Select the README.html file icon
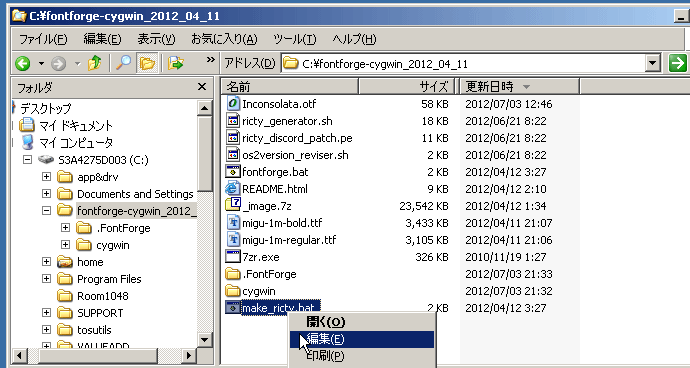This screenshot has height=368, width=690. click(x=233, y=189)
